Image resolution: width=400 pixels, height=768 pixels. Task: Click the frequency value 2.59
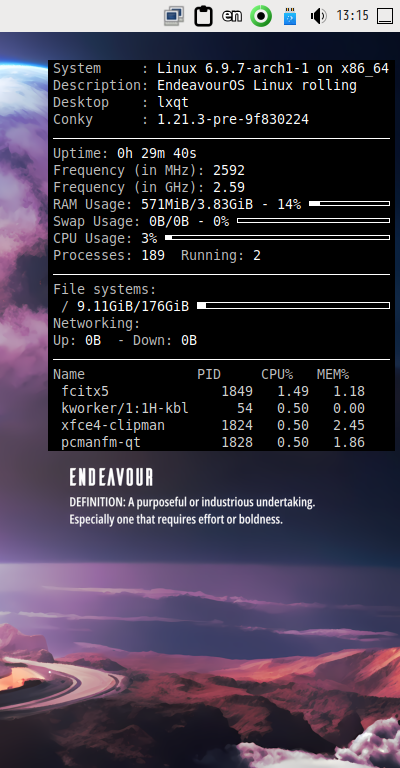point(229,188)
